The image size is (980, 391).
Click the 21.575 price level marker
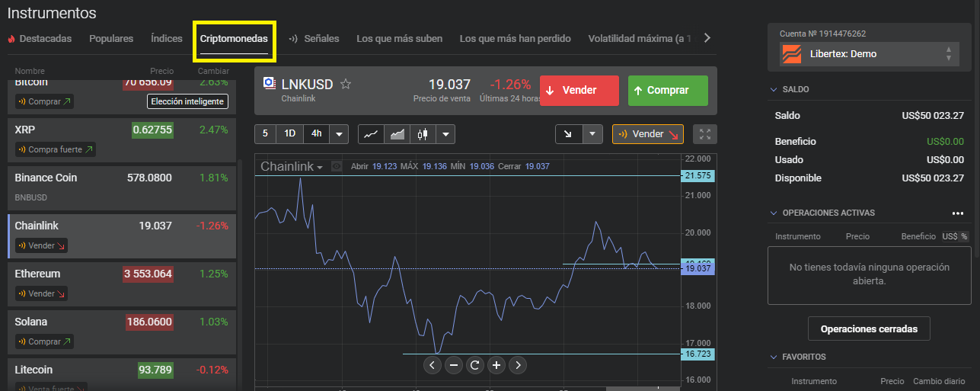(697, 175)
